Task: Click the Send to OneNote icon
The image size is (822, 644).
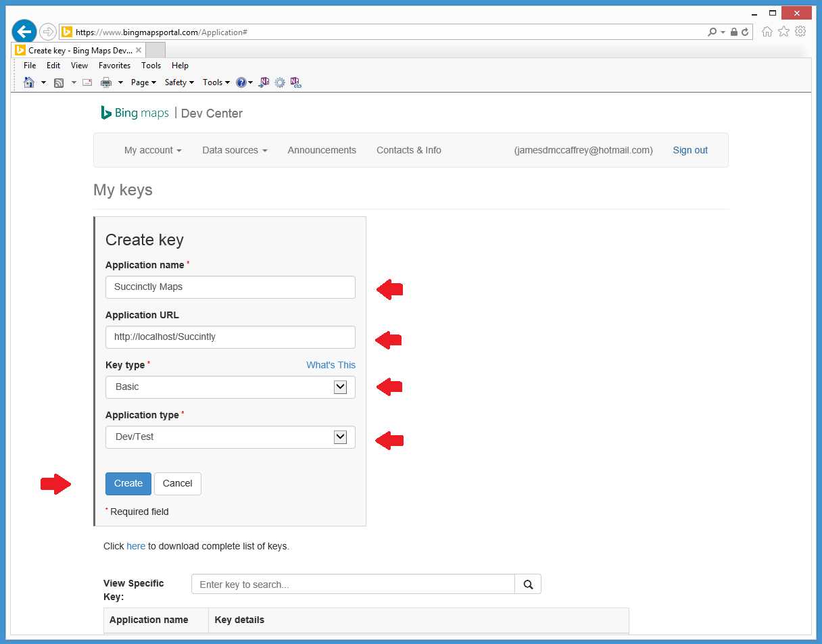Action: click(264, 82)
